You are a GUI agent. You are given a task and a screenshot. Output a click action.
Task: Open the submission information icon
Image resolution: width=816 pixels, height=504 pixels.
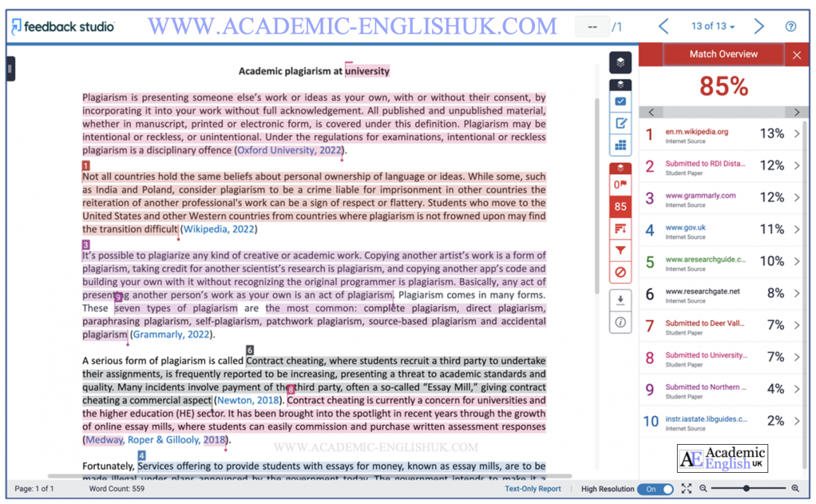(620, 322)
